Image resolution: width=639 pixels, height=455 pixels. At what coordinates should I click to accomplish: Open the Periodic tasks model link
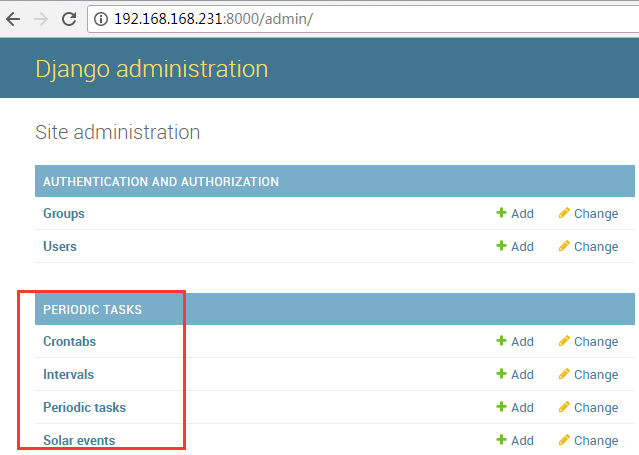(x=85, y=408)
